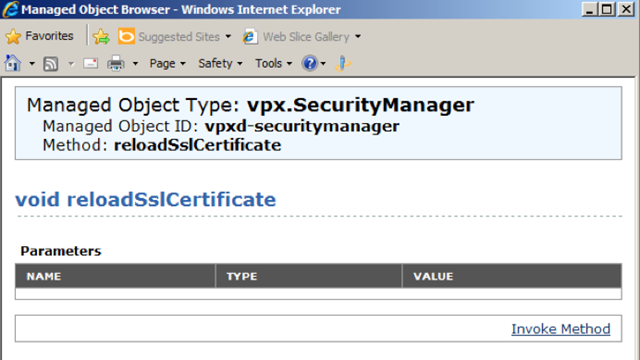
Task: Click the Print icon
Action: [116, 63]
